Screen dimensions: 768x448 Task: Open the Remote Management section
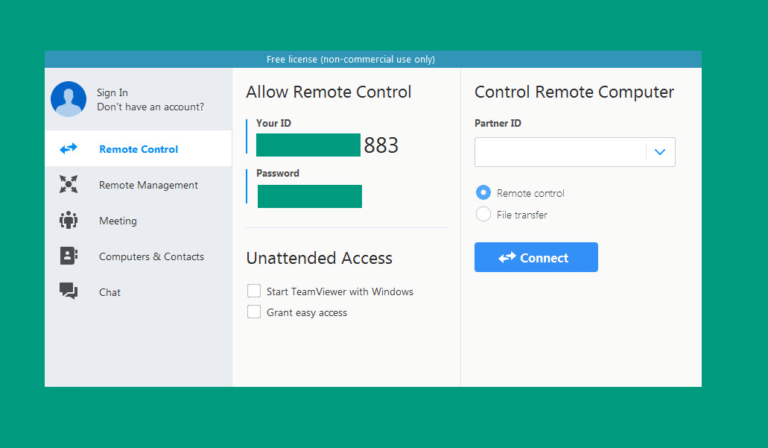[x=148, y=185]
